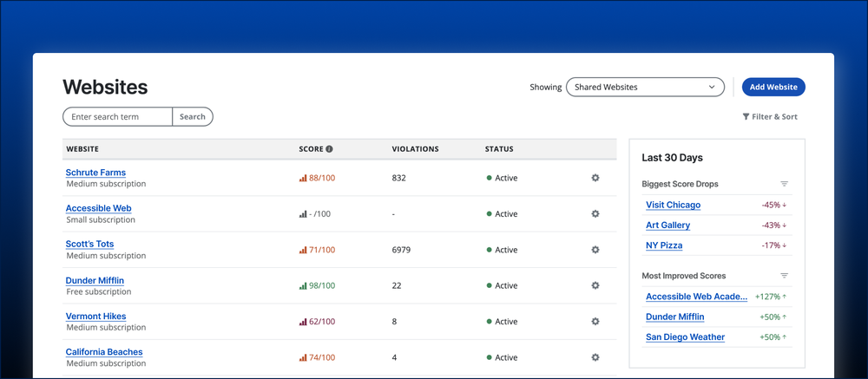Click the Last 30 Days heading

pos(672,158)
